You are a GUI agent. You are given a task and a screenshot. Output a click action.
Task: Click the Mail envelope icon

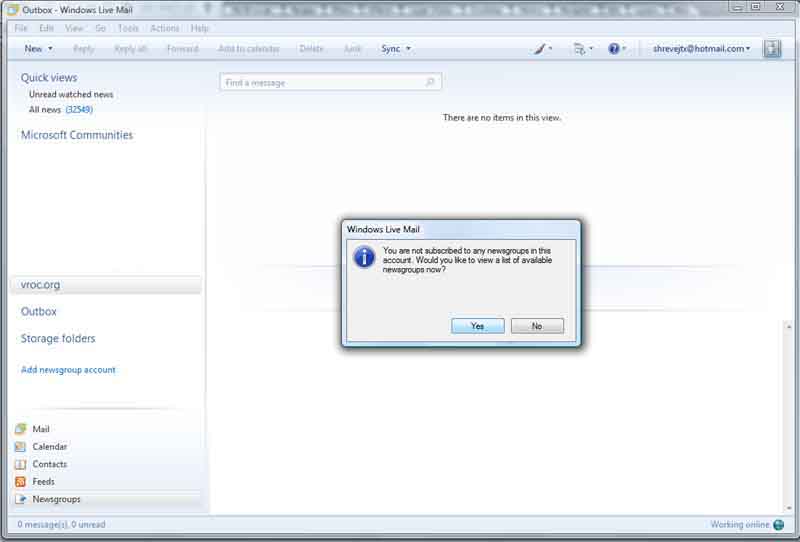pyautogui.click(x=20, y=429)
